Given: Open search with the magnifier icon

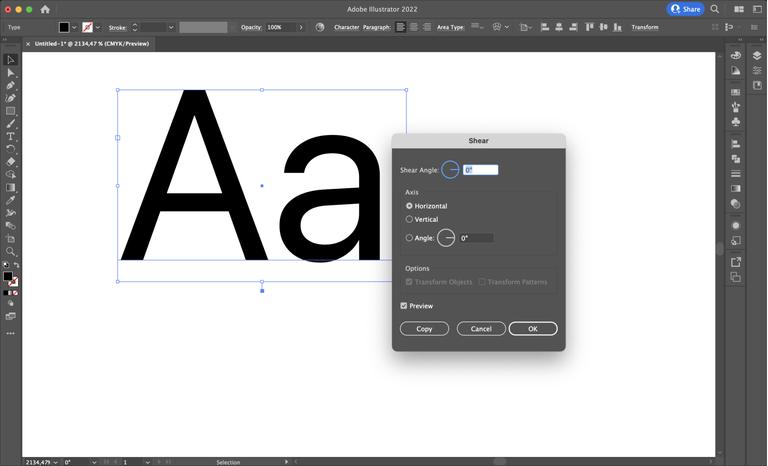Looking at the screenshot, I should (x=716, y=9).
